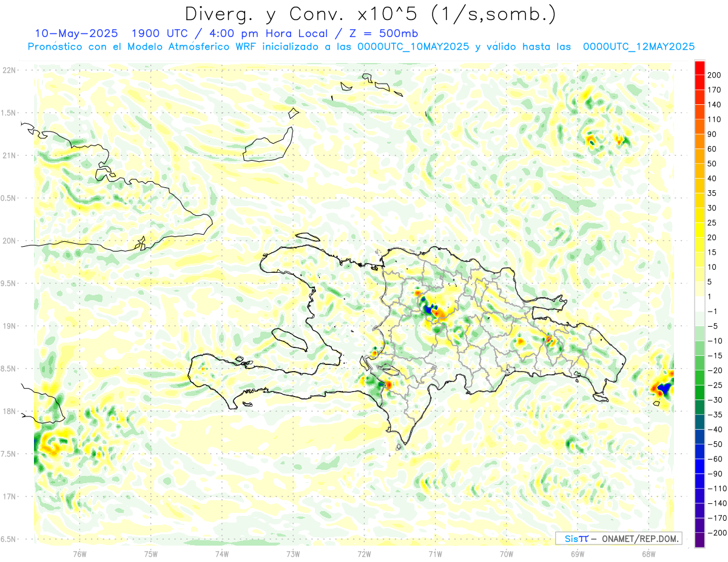The height and width of the screenshot is (562, 728).
Task: Click the "71W" longitude label
Action: pos(435,553)
